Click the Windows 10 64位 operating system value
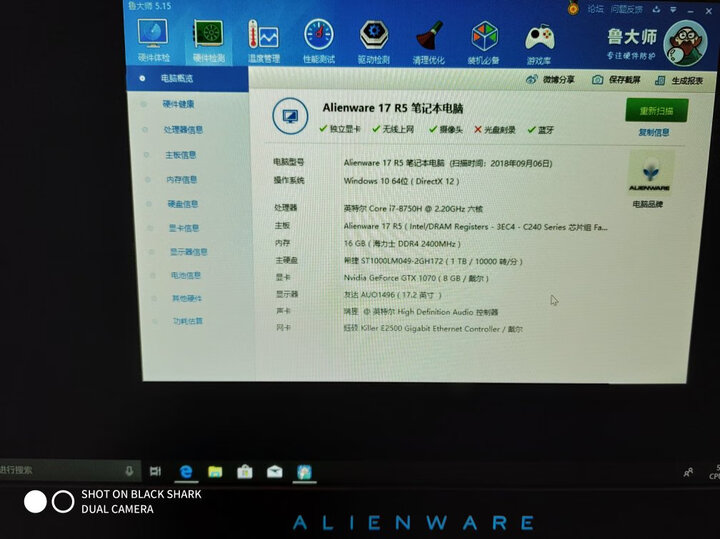Image resolution: width=720 pixels, height=539 pixels. pos(401,181)
